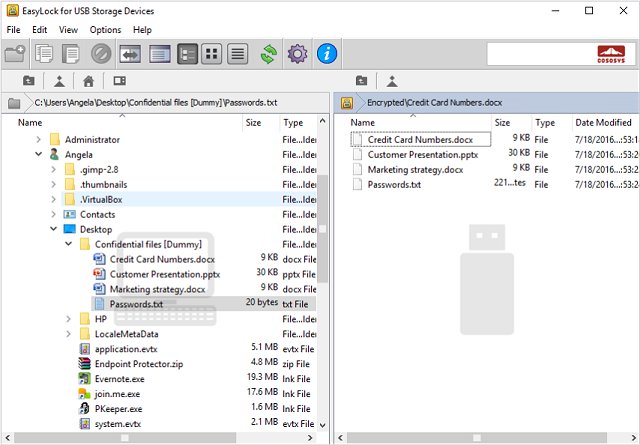Click the home icon in left pane

point(89,81)
